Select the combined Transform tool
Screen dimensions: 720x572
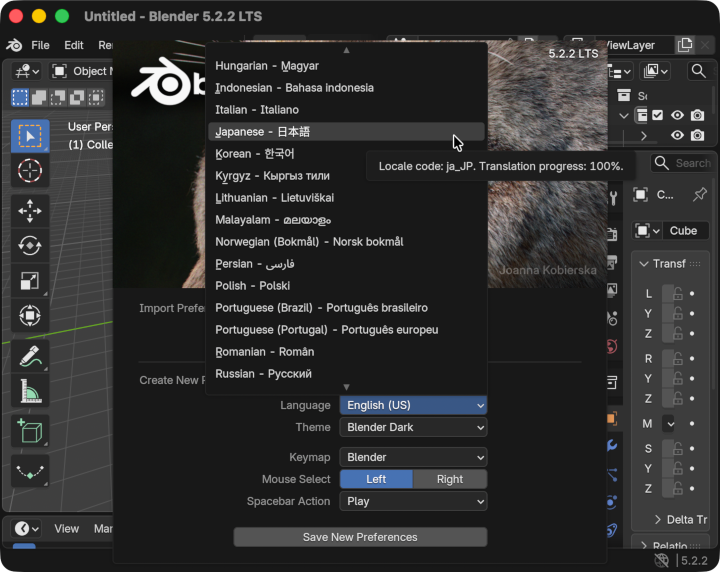[x=30, y=315]
